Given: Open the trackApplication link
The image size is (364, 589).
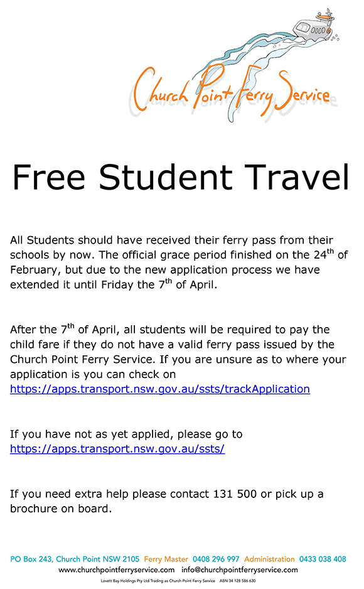Looking at the screenshot, I should tap(160, 389).
